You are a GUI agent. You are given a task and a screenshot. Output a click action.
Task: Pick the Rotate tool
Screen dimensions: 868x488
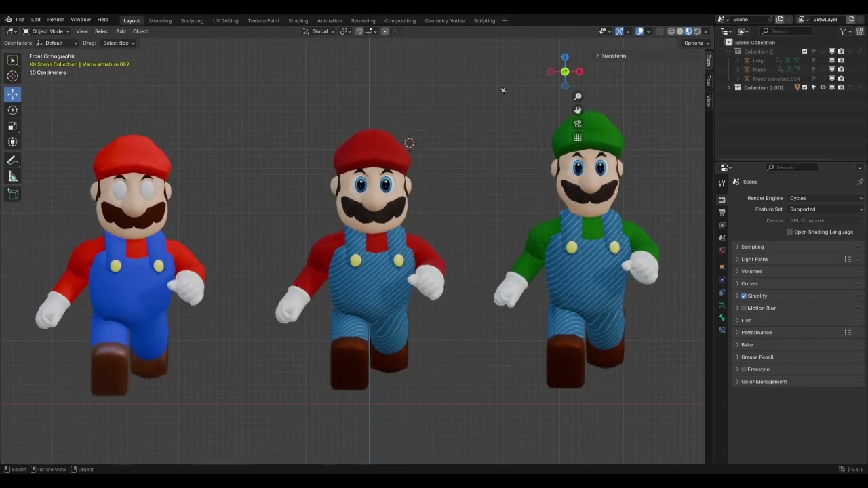[12, 110]
